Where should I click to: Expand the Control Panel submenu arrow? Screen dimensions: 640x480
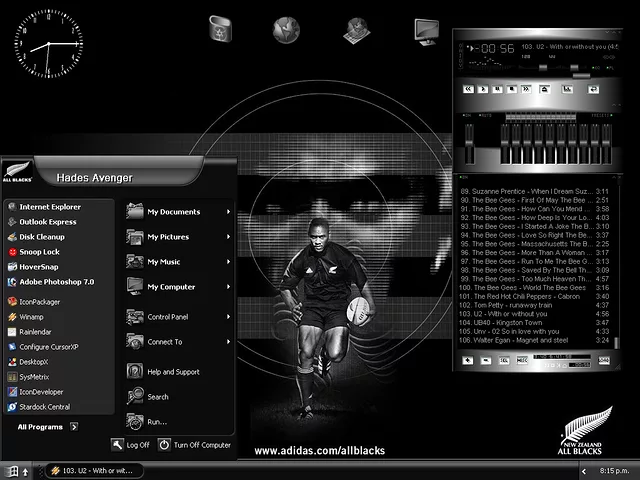(229, 317)
